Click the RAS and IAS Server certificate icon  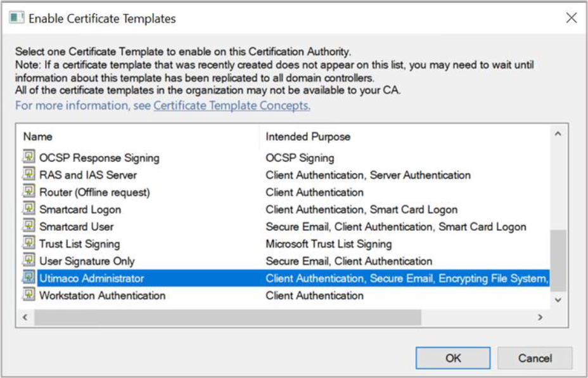[29, 175]
